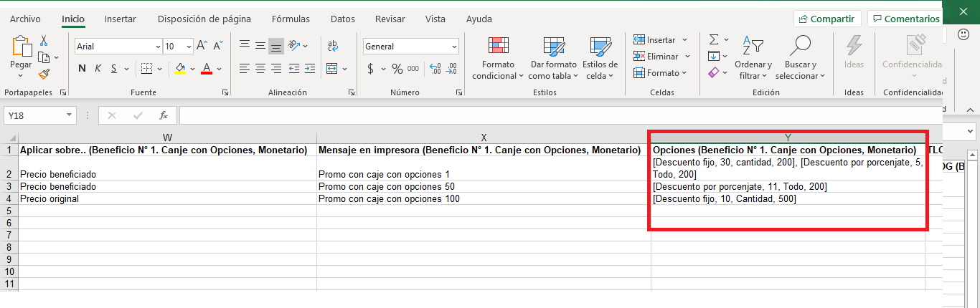Click the Cut scissors icon
The image size is (980, 308).
44,41
